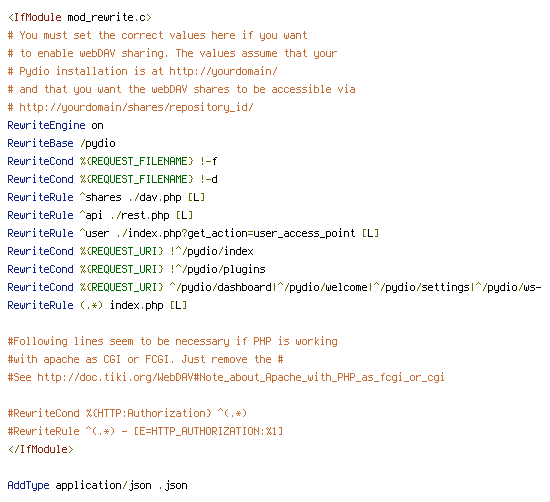Click the closing /IfModule tag
This screenshot has width=550, height=502.
coord(41,449)
